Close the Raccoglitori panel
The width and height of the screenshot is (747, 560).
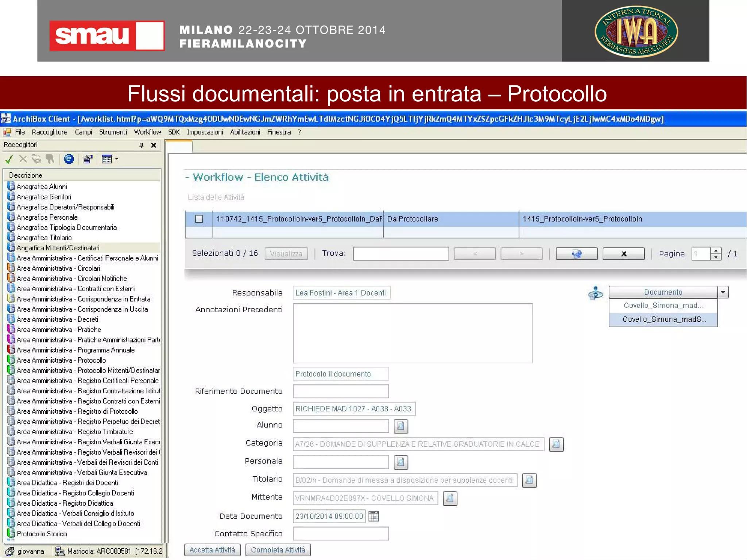pyautogui.click(x=154, y=145)
